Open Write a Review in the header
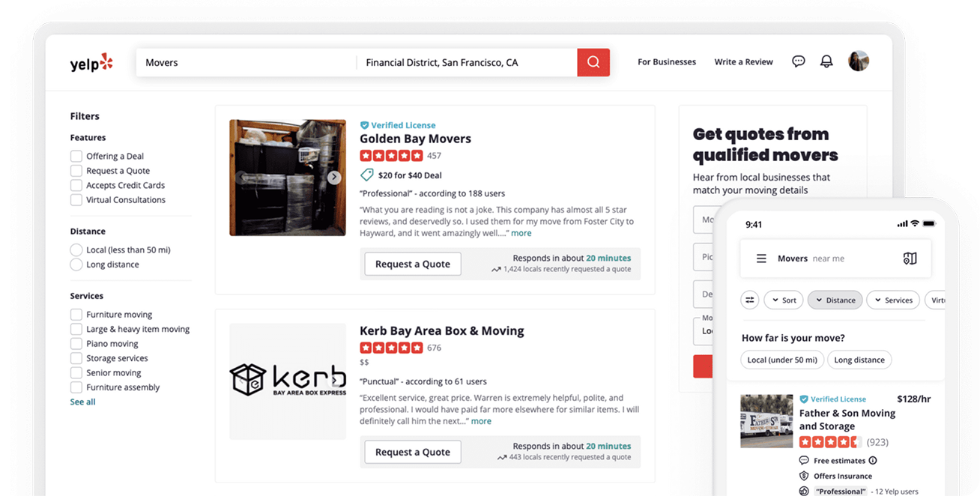 tap(743, 62)
